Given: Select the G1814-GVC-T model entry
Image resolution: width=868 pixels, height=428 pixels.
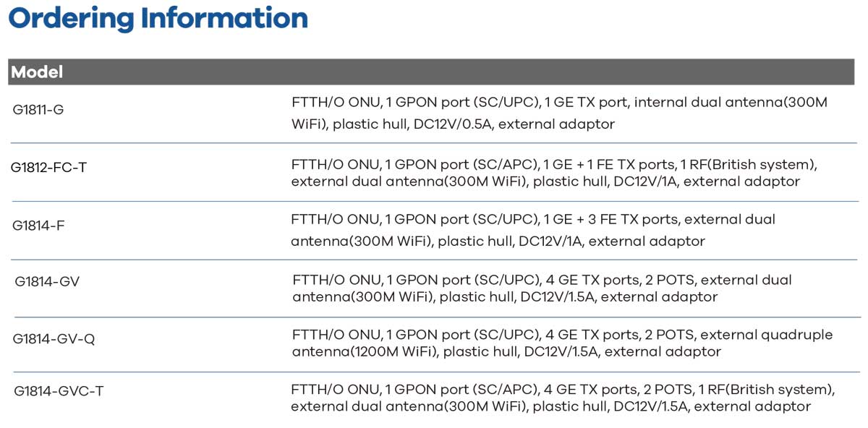Looking at the screenshot, I should [x=59, y=391].
